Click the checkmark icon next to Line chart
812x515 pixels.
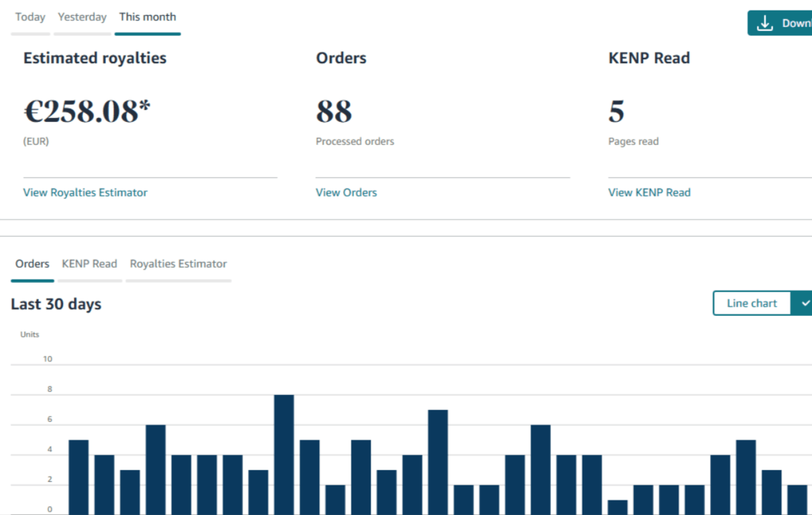[x=805, y=303]
